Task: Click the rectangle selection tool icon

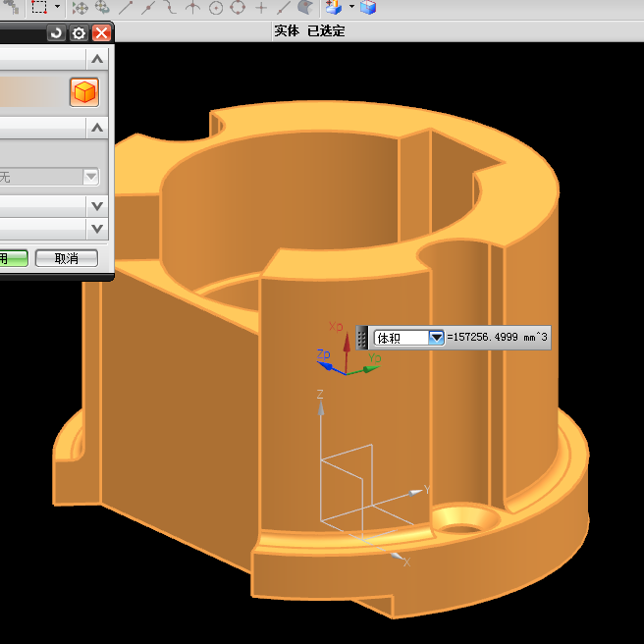Action: point(38,7)
